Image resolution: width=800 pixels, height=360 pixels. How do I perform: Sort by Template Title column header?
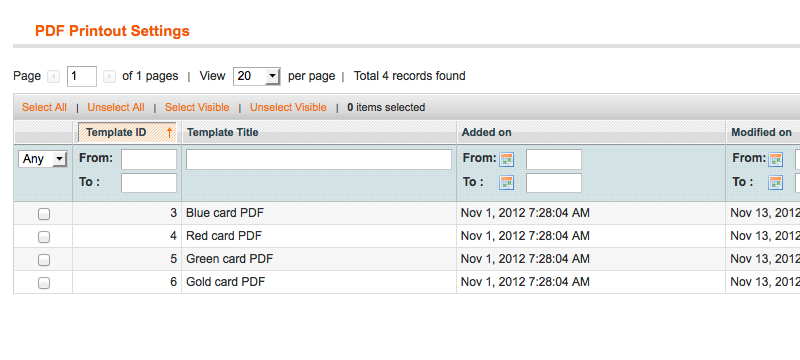(222, 133)
